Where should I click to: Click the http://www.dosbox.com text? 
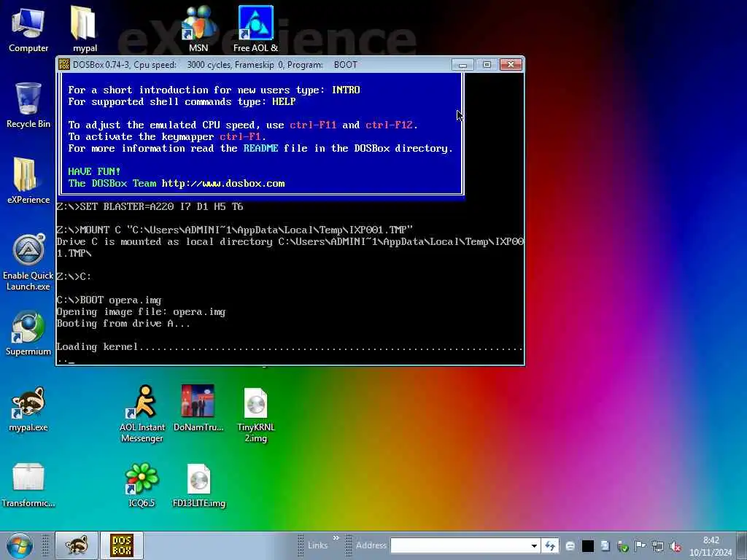(223, 184)
